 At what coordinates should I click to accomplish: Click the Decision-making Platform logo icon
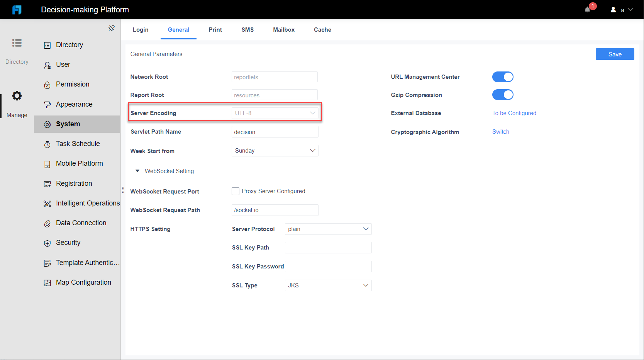(x=17, y=10)
